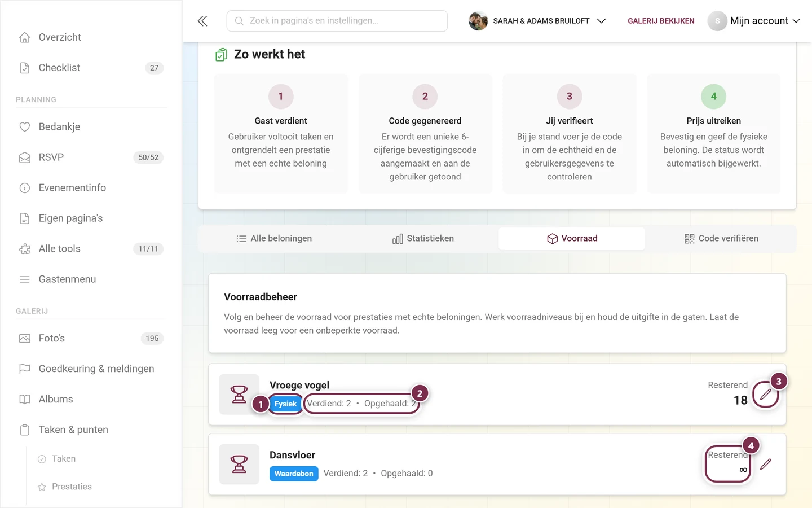Click the pencil edit icon for Vroege vogel
The height and width of the screenshot is (508, 812).
click(x=765, y=395)
